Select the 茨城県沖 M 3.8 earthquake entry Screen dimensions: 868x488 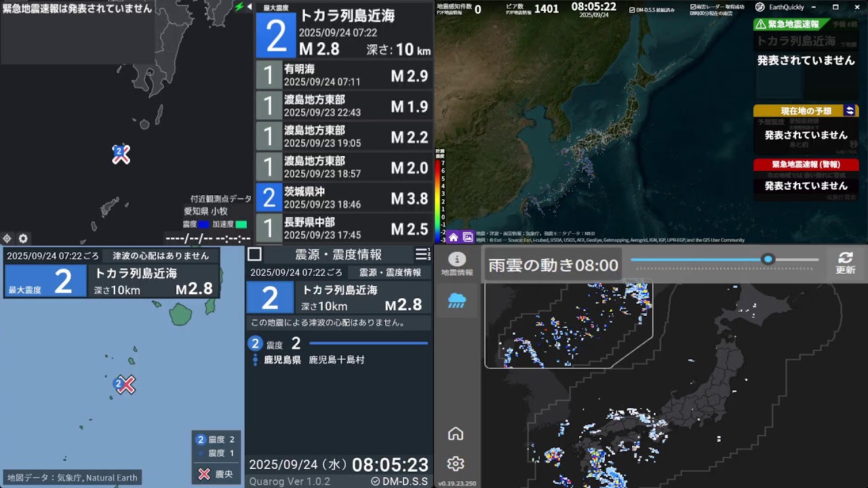pyautogui.click(x=344, y=198)
